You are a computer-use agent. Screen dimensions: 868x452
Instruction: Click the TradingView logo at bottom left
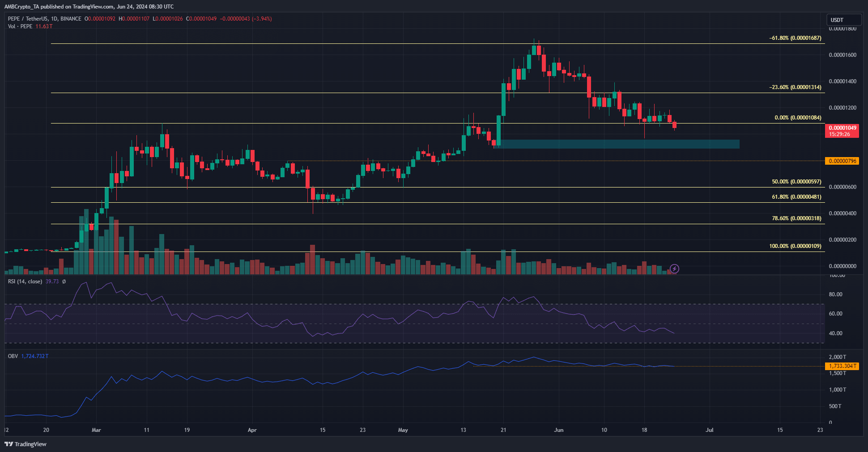point(26,444)
